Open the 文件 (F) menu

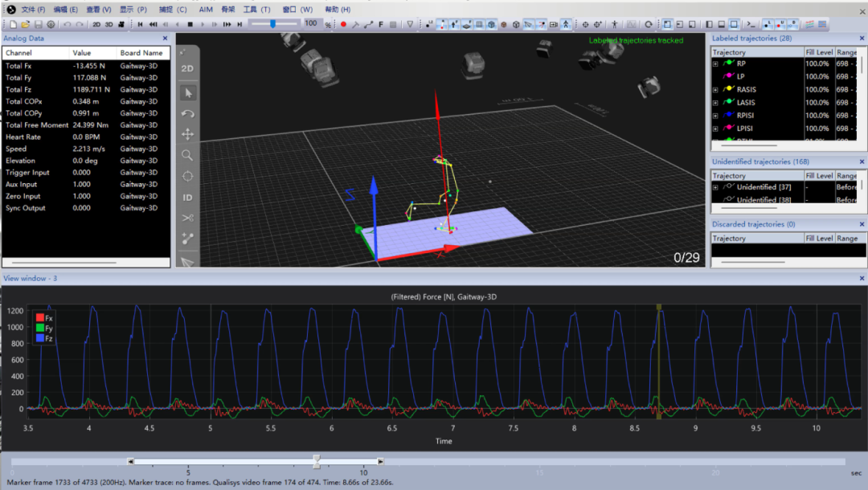pos(33,10)
